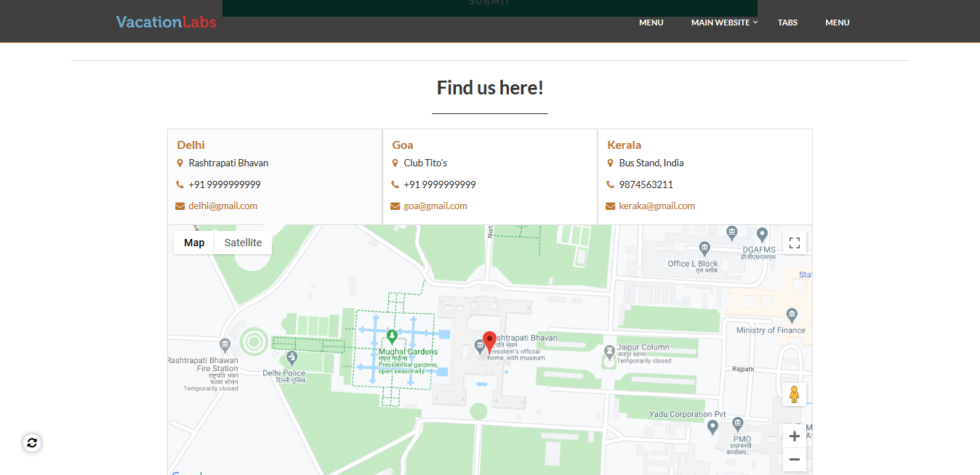The width and height of the screenshot is (980, 475).
Task: Click the Ministry of Finance marker
Action: 792,315
